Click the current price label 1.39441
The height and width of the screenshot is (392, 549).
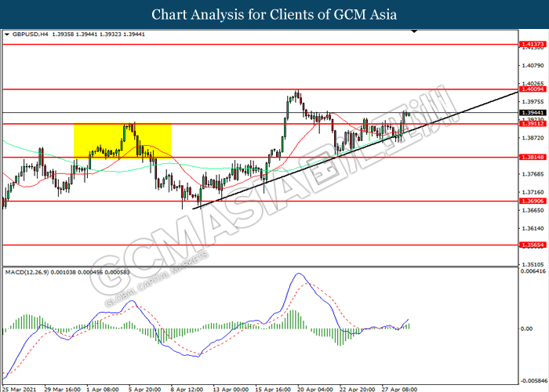[x=533, y=113]
